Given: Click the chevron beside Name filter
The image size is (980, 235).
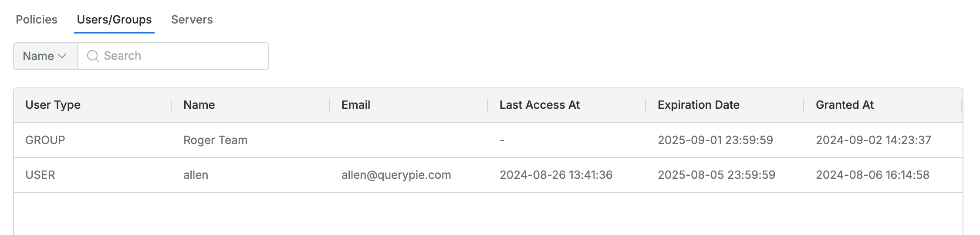Looking at the screenshot, I should (62, 56).
